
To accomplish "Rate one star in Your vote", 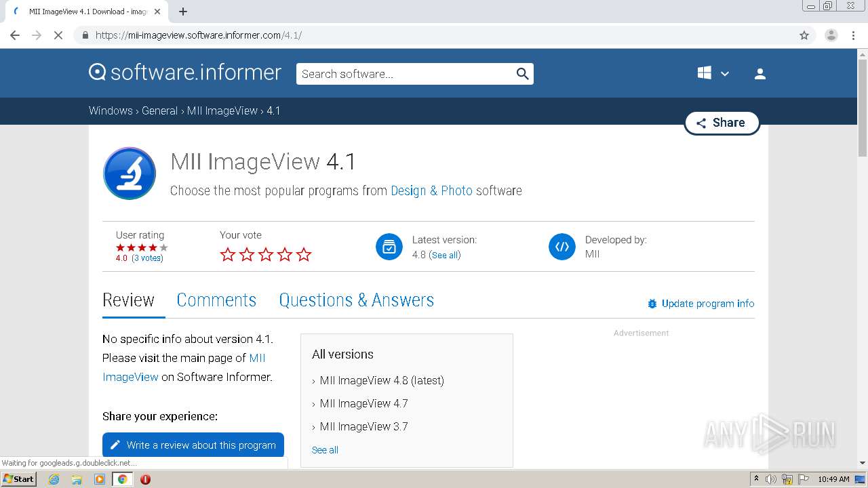I will click(x=228, y=255).
